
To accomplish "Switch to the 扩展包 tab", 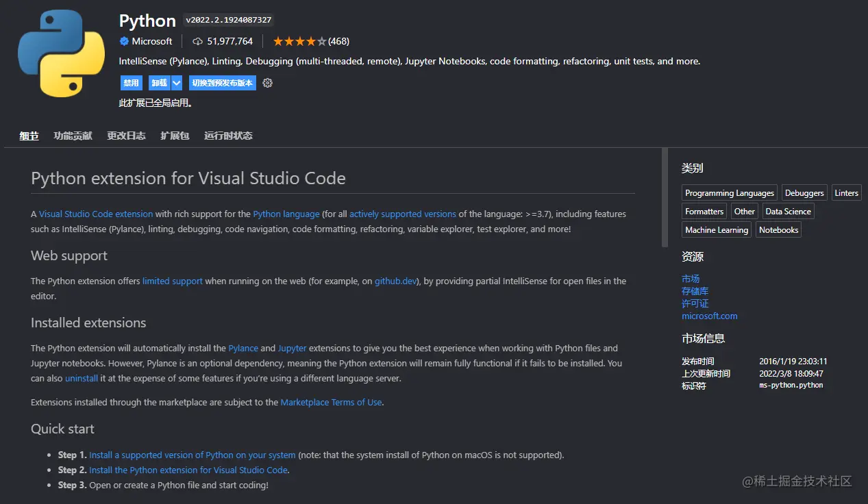I will pyautogui.click(x=175, y=136).
